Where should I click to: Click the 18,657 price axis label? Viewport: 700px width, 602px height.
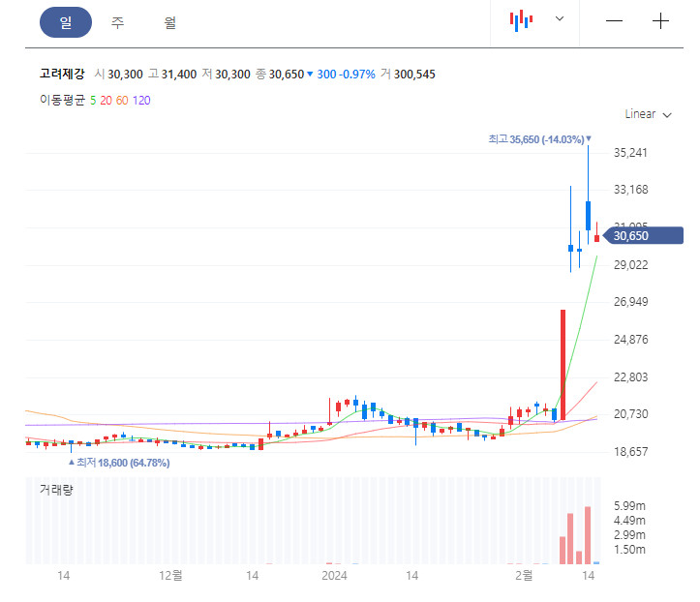pos(630,452)
